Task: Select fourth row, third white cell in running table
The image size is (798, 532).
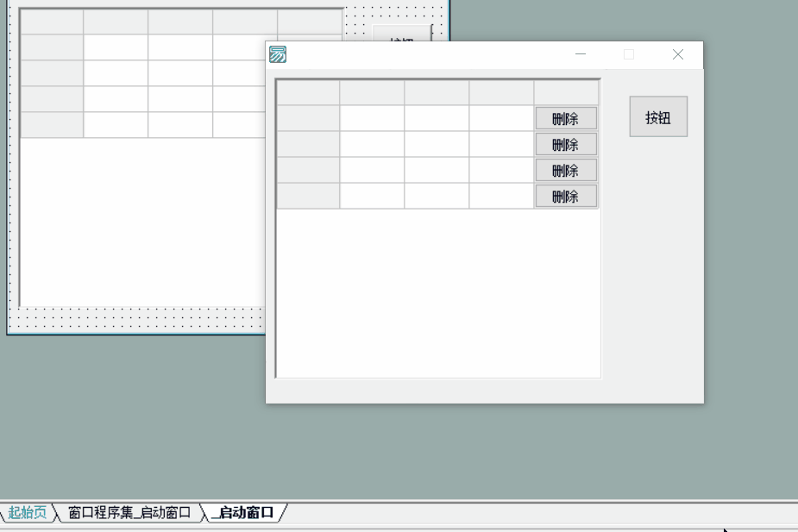Action: (501, 196)
